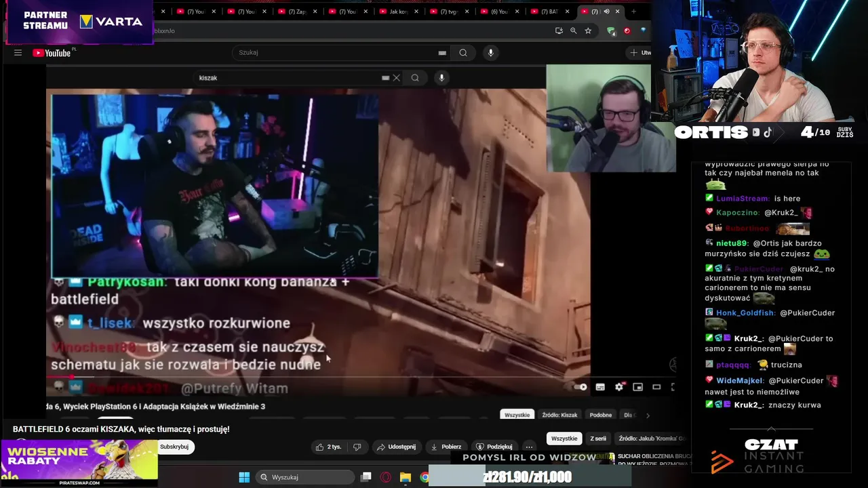Click chat username 'Honk_Goldfish'
The height and width of the screenshot is (488, 868).
(x=745, y=312)
